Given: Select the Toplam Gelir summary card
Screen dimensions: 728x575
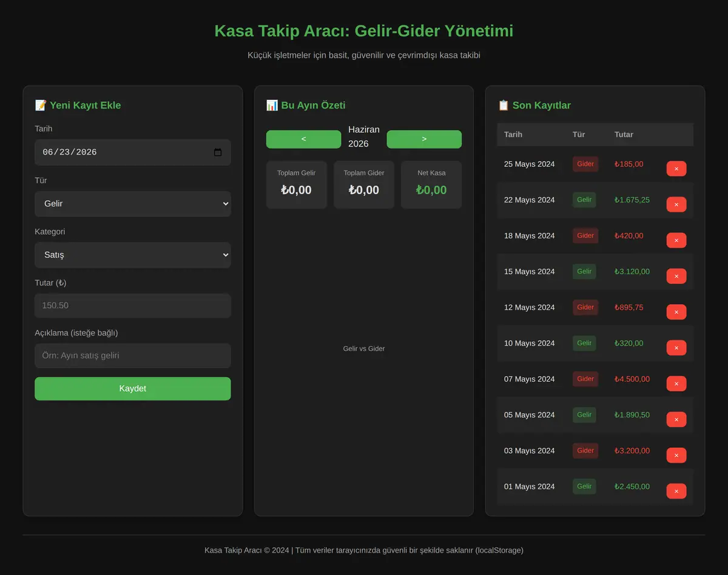Looking at the screenshot, I should [297, 184].
